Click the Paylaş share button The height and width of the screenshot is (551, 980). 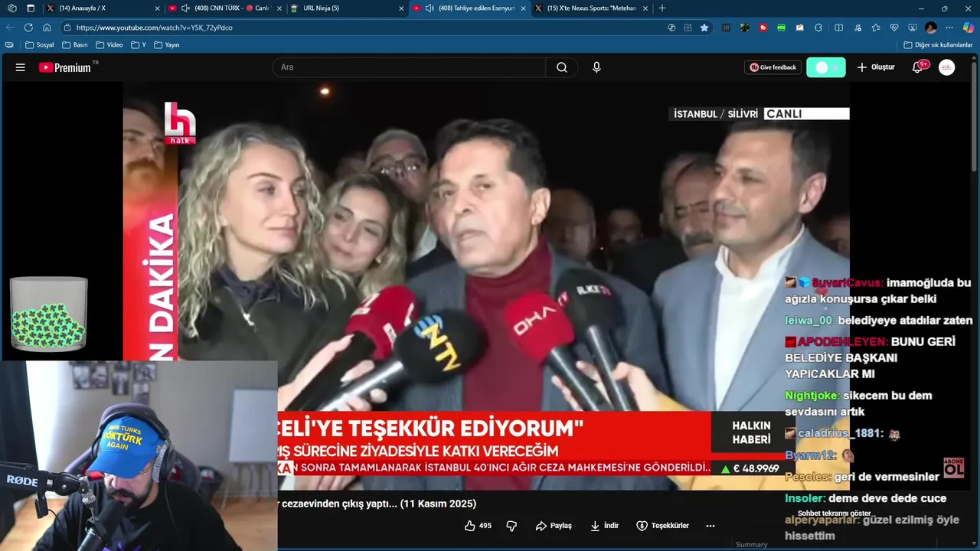tap(554, 526)
